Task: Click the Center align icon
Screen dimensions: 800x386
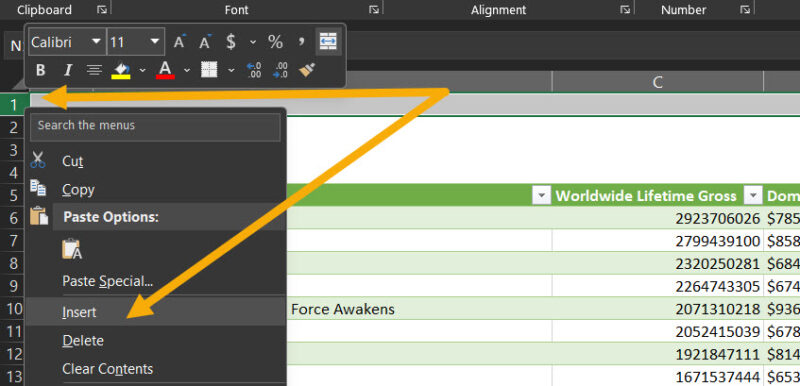Action: [94, 70]
